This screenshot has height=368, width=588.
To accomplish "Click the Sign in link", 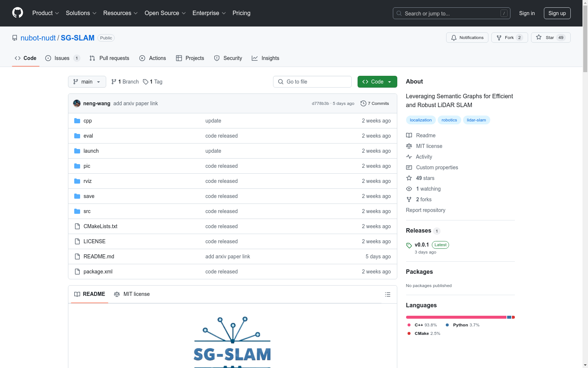I will [x=527, y=13].
